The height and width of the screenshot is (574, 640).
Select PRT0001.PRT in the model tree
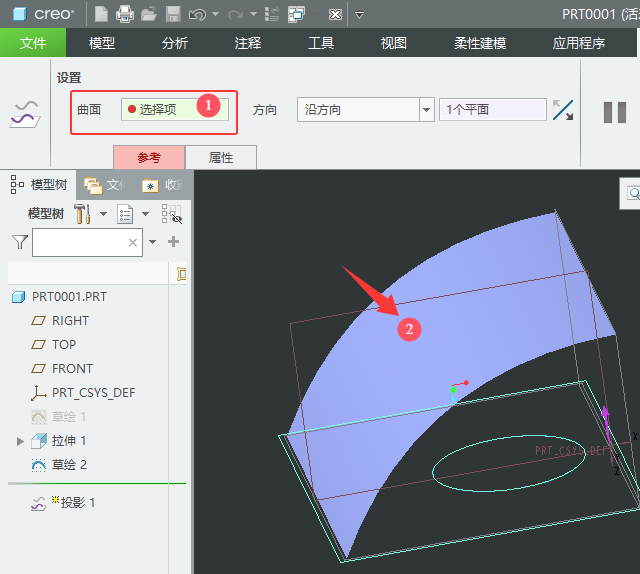point(60,297)
